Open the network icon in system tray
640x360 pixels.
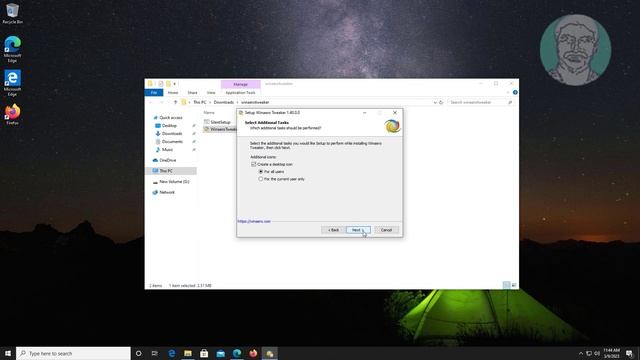click(589, 353)
